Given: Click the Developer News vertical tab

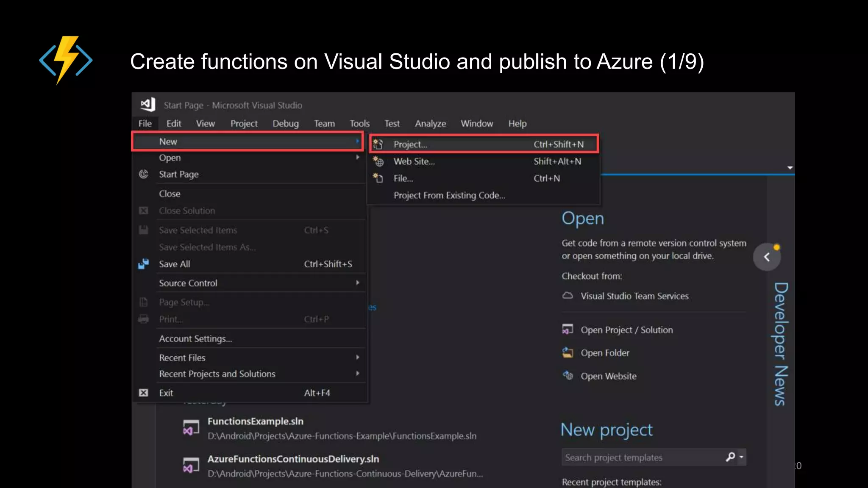Looking at the screenshot, I should pos(780,344).
